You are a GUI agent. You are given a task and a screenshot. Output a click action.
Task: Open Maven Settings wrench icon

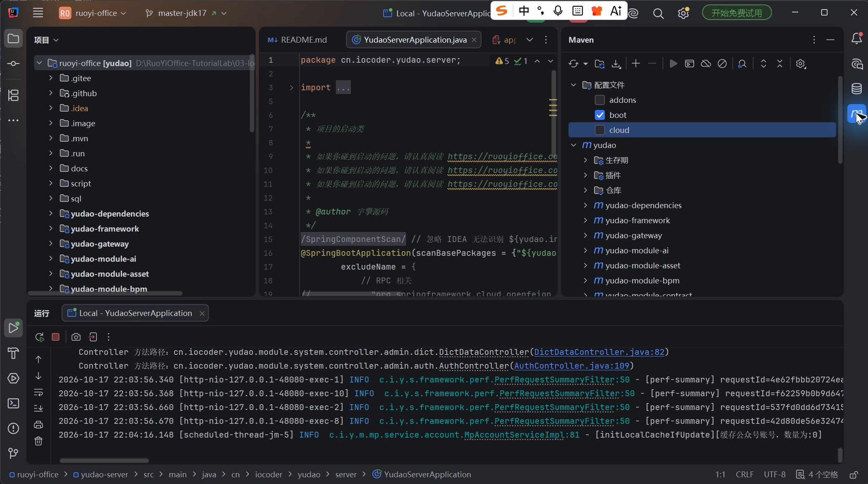tap(800, 64)
